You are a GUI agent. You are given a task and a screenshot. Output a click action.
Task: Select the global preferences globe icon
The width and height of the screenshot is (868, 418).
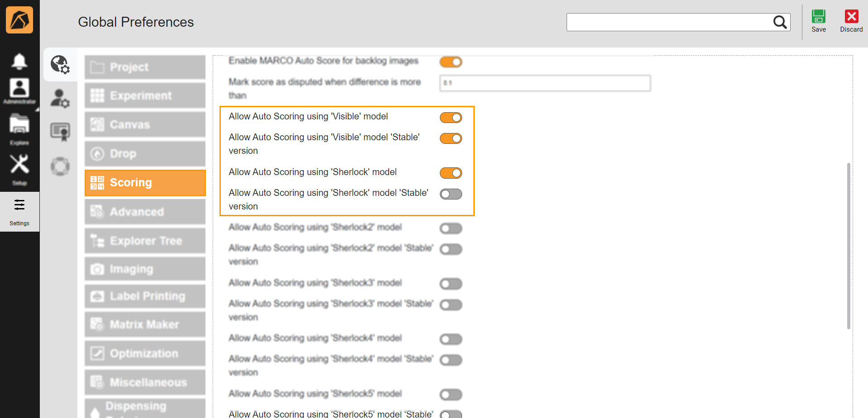60,65
